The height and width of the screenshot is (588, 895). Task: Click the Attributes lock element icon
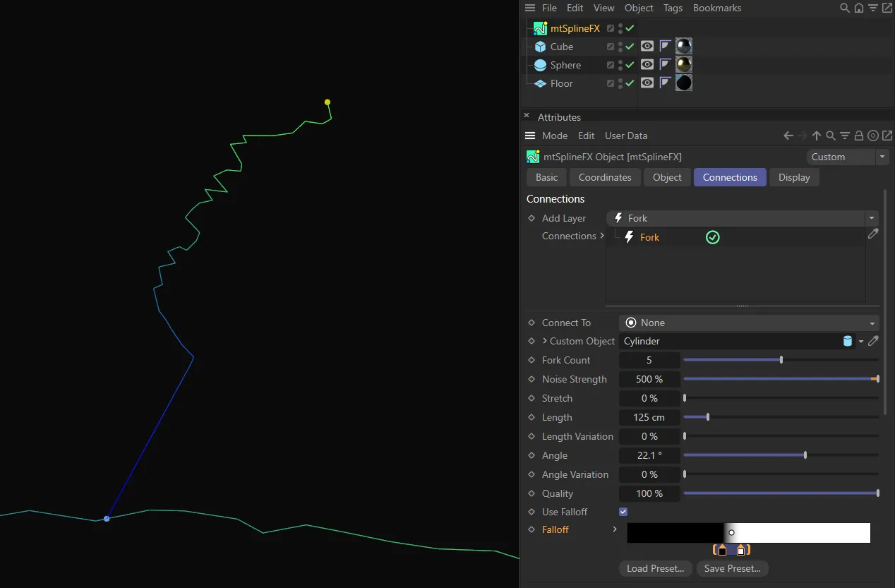tap(859, 136)
